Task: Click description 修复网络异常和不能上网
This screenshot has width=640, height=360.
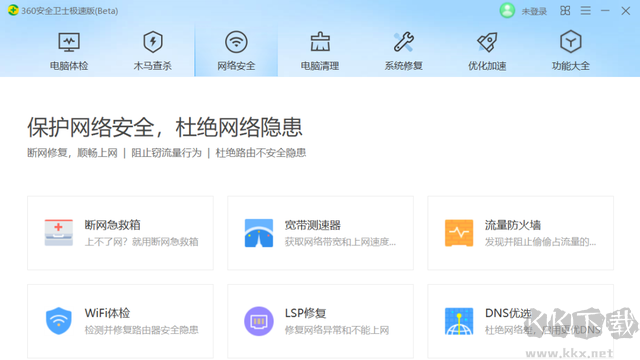Action: coord(337,330)
